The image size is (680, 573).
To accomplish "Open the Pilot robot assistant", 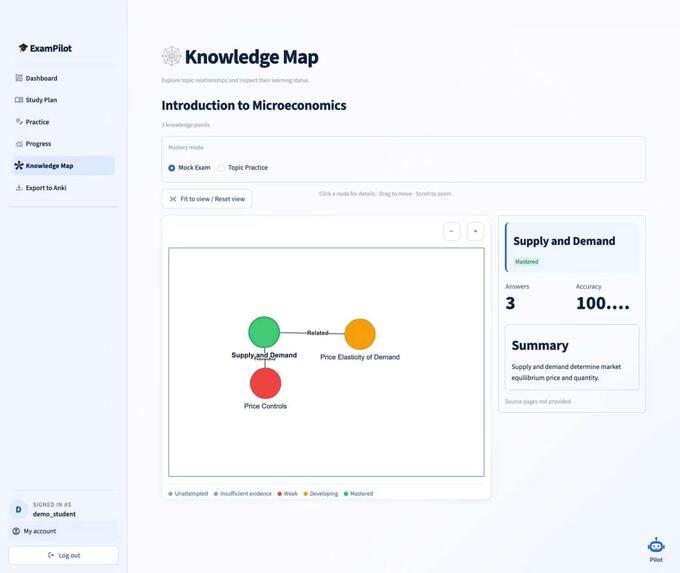I will 656,550.
